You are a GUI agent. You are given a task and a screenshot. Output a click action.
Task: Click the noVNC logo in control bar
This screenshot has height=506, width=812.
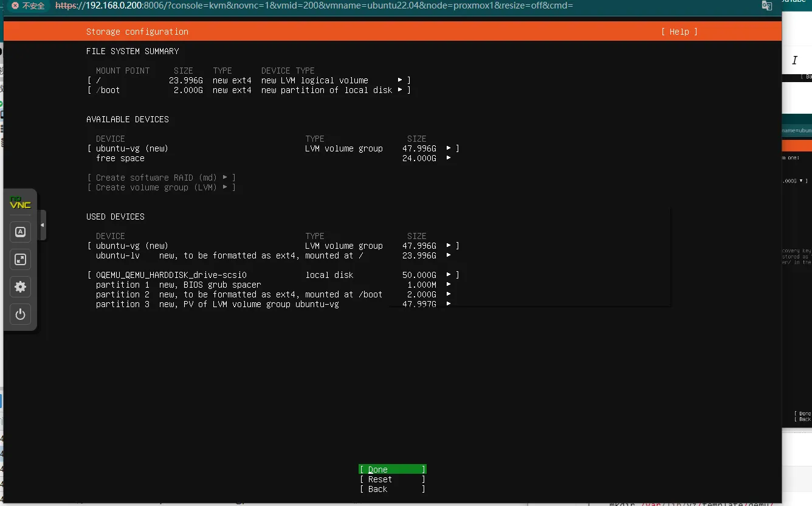[x=20, y=203]
